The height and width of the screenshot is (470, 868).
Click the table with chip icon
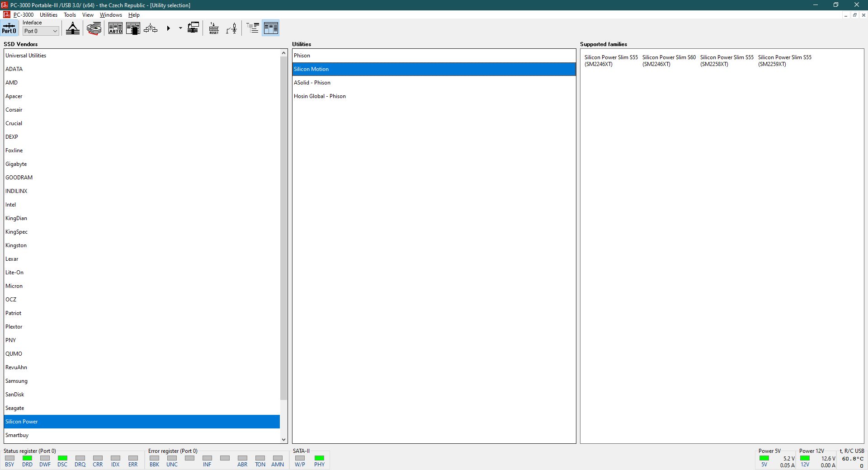133,28
